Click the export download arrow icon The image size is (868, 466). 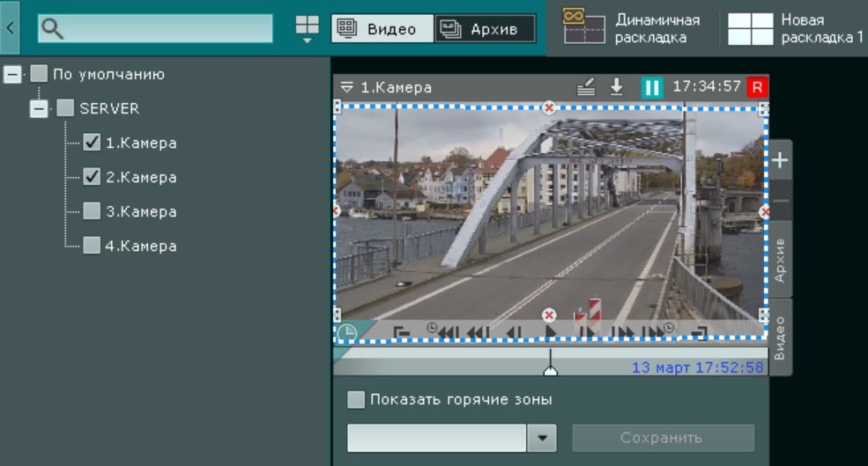coord(617,87)
